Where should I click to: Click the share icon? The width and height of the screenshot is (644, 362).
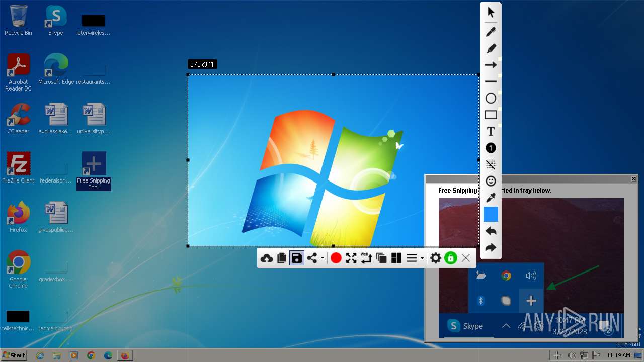[x=312, y=258]
